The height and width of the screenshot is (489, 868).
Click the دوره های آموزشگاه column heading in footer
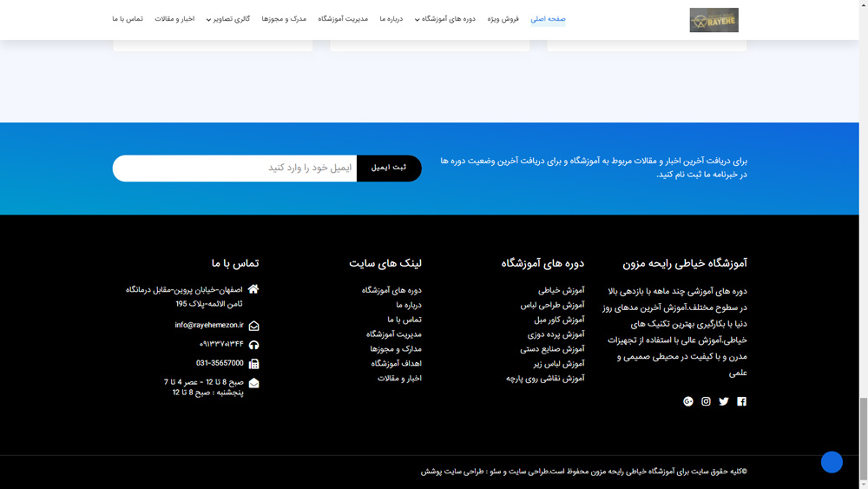(x=542, y=263)
